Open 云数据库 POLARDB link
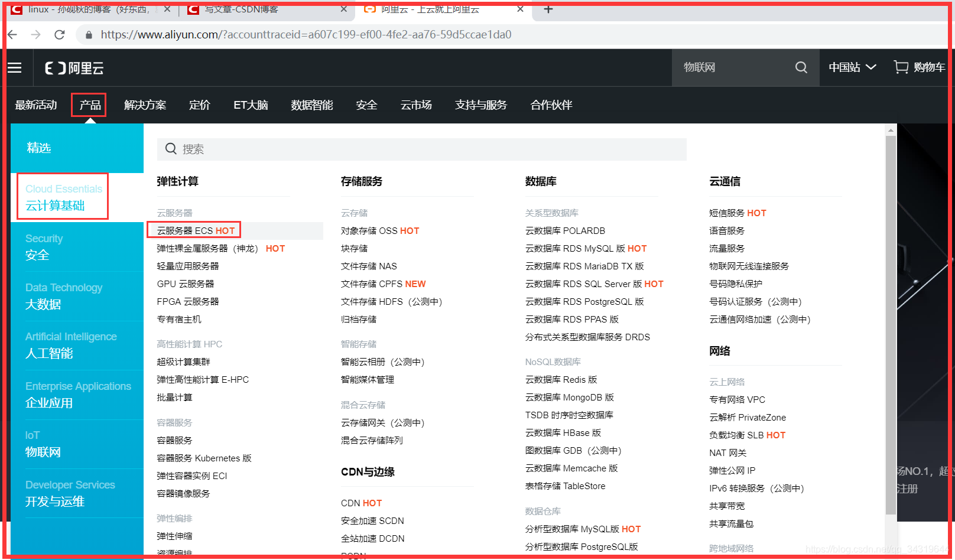The width and height of the screenshot is (955, 560). [565, 230]
